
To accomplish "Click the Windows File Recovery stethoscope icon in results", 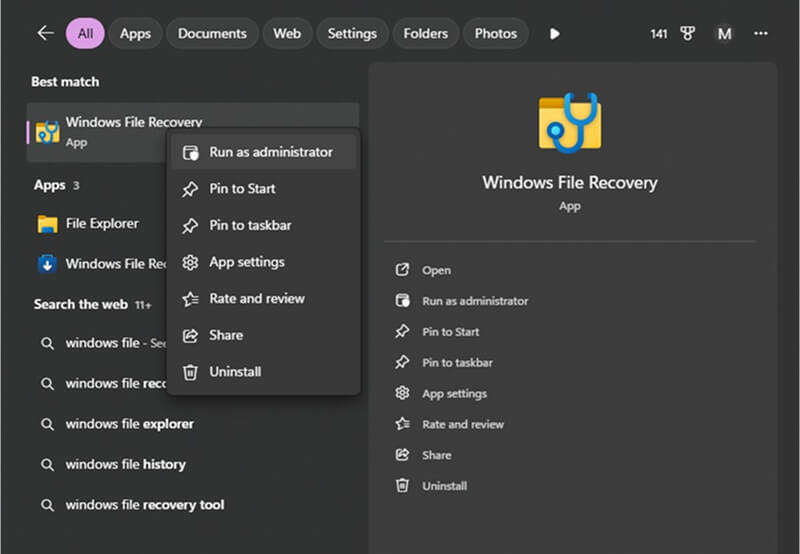I will (47, 132).
